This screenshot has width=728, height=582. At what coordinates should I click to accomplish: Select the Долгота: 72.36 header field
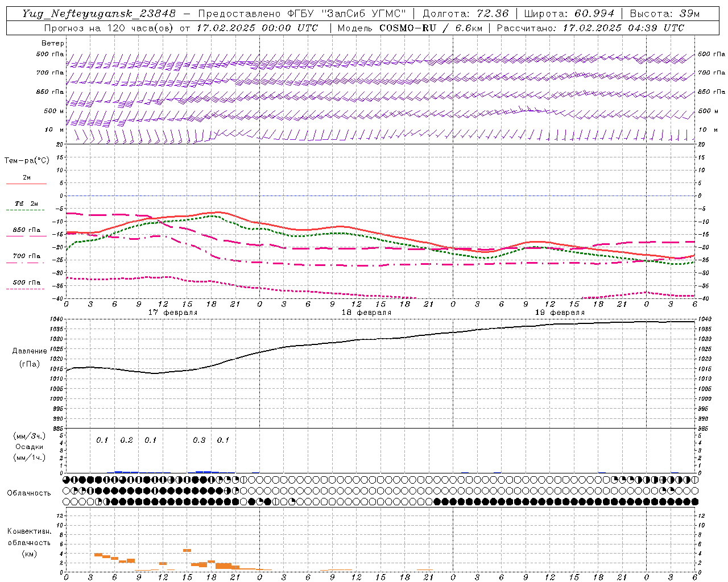click(465, 14)
